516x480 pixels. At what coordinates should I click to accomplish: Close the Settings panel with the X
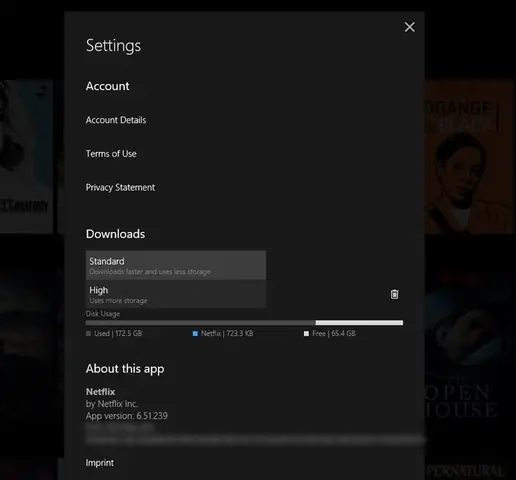410,27
